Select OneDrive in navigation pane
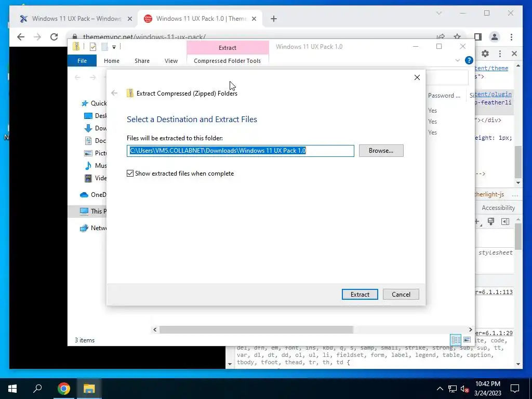Image resolution: width=532 pixels, height=399 pixels. point(93,194)
